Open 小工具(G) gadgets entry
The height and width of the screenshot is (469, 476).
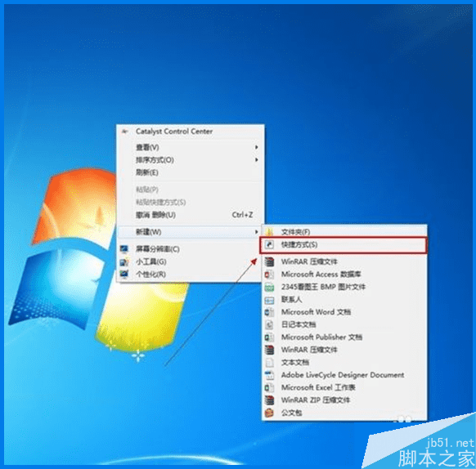190,261
